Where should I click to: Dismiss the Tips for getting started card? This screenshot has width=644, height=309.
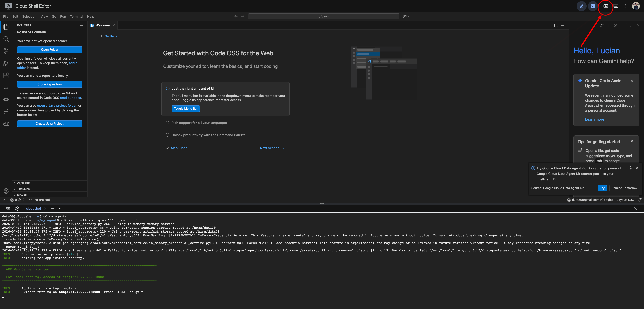pyautogui.click(x=632, y=141)
